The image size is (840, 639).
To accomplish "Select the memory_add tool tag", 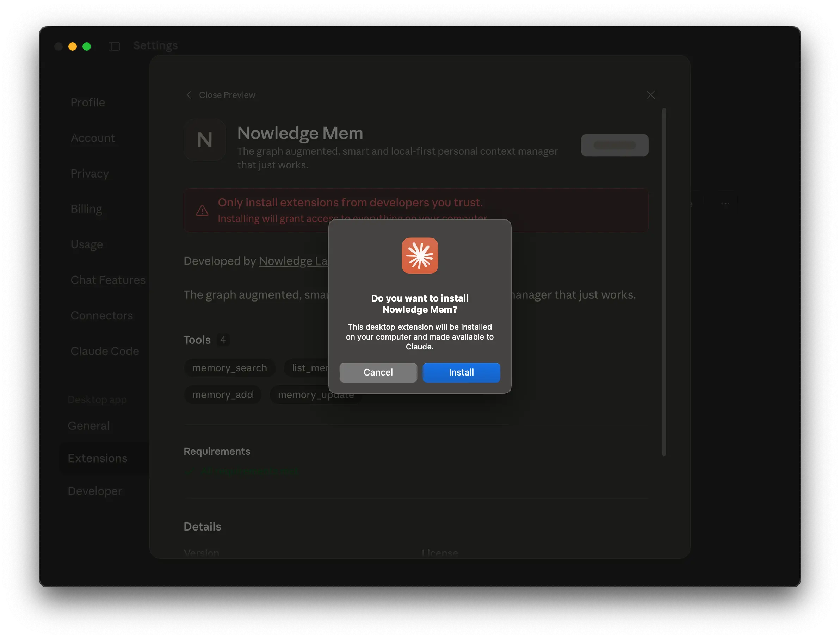I will (x=223, y=395).
